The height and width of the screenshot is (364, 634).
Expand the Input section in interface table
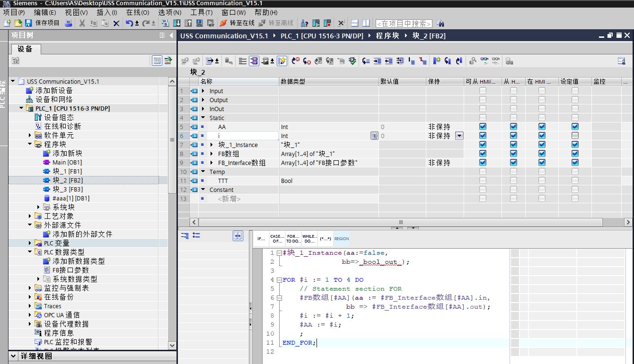tap(203, 91)
